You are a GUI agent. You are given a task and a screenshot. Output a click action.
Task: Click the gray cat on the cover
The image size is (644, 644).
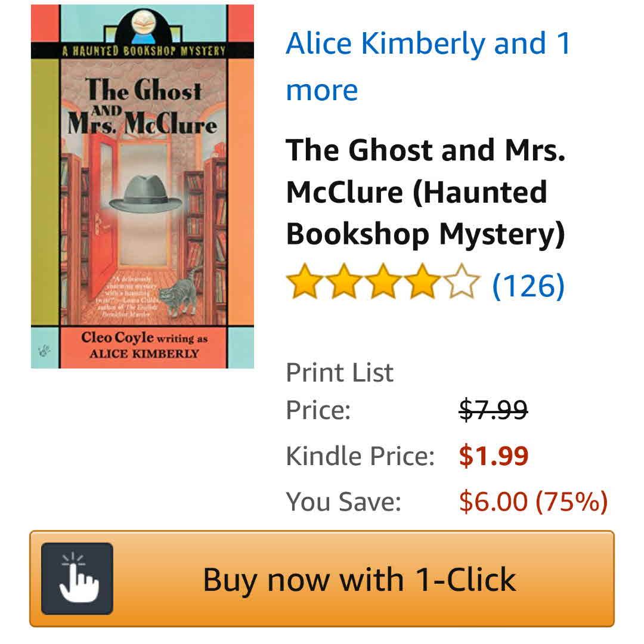click(179, 292)
